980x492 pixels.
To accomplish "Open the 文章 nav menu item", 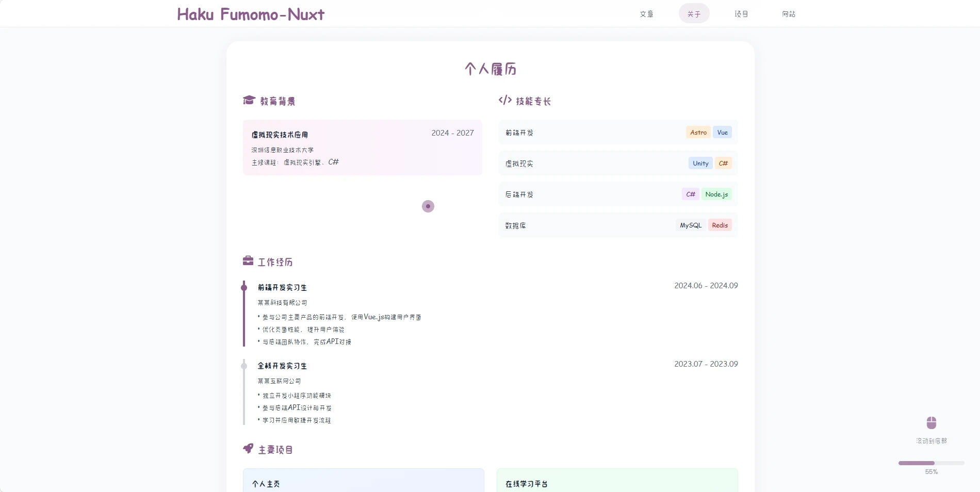I will click(x=647, y=14).
